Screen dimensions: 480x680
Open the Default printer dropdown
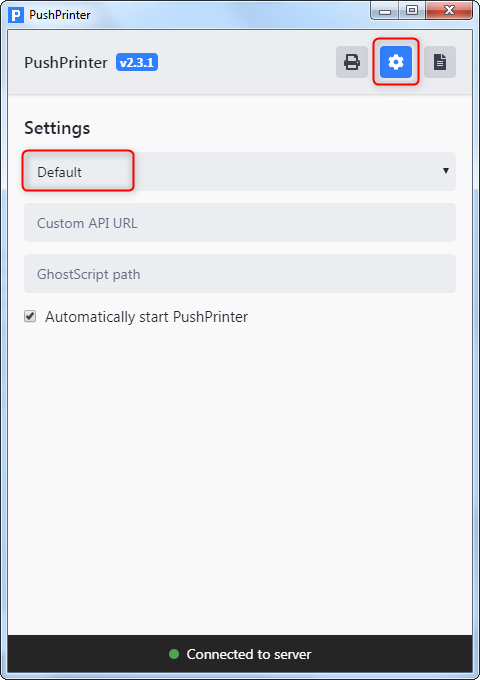[240, 171]
